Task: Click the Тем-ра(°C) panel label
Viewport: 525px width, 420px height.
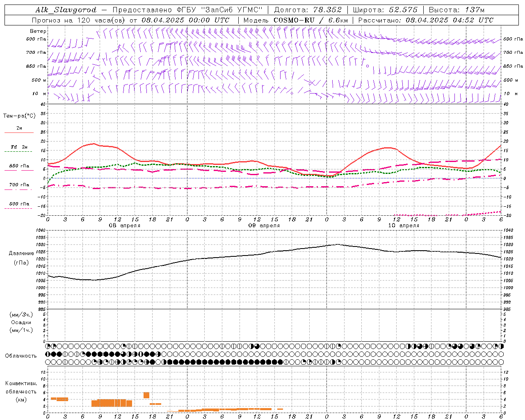Action: tap(19, 116)
